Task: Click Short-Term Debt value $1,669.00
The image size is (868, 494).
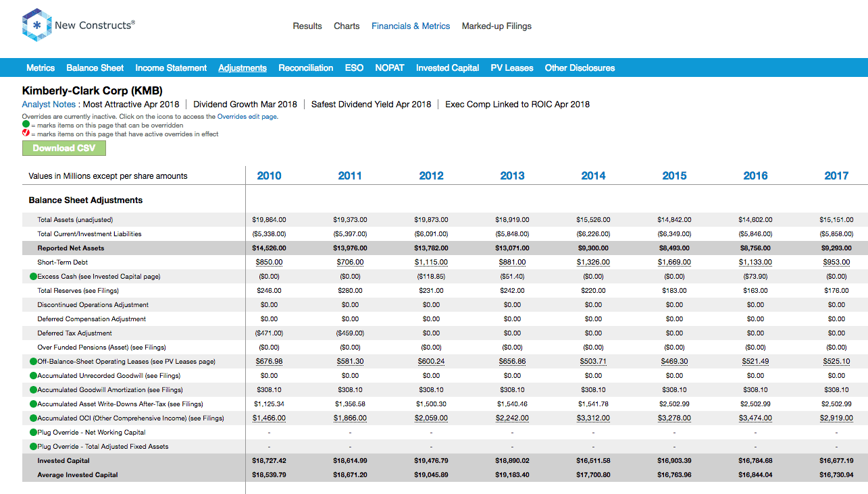Action: click(x=674, y=263)
